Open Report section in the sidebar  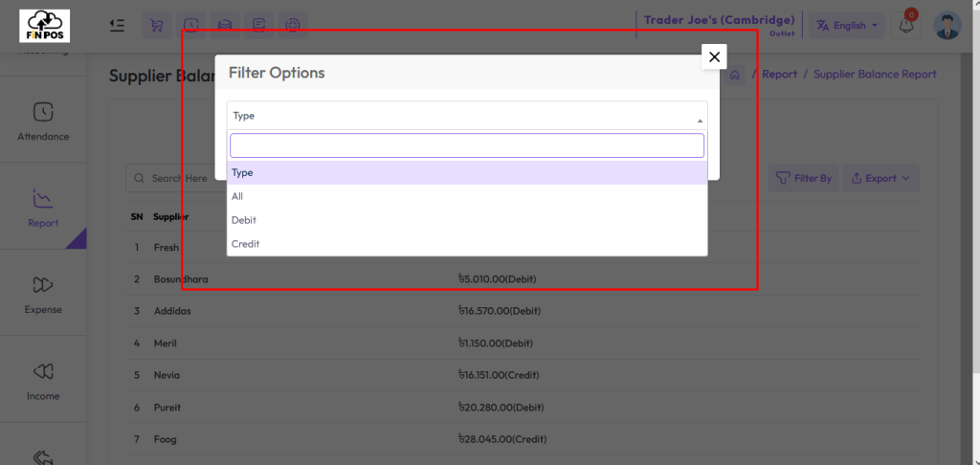pyautogui.click(x=43, y=208)
